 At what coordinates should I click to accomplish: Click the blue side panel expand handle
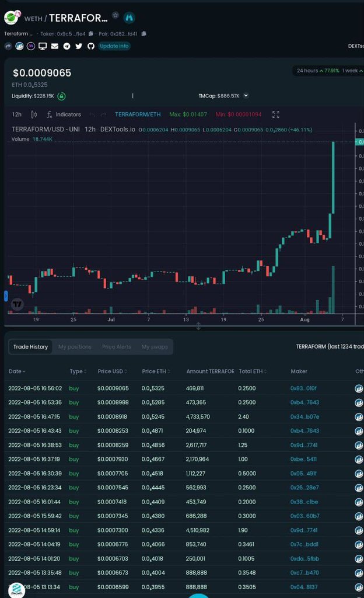click(6, 296)
